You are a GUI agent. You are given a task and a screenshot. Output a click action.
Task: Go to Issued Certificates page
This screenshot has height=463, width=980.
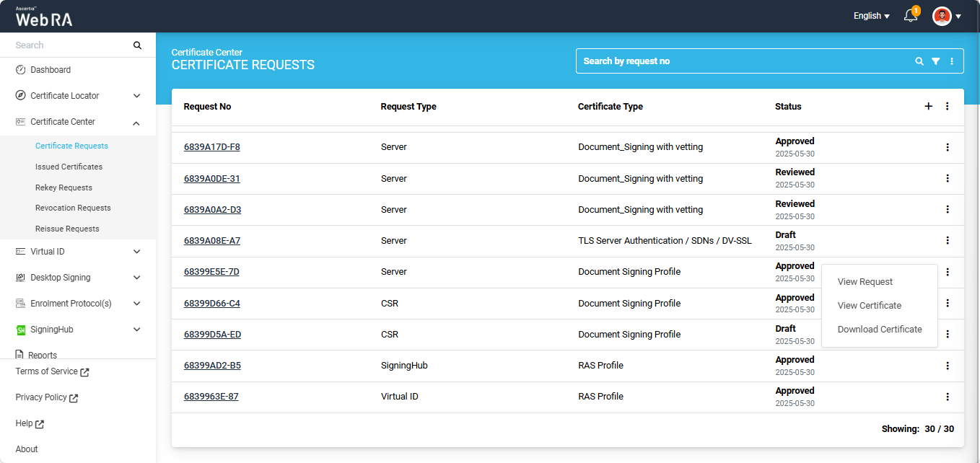coord(69,167)
